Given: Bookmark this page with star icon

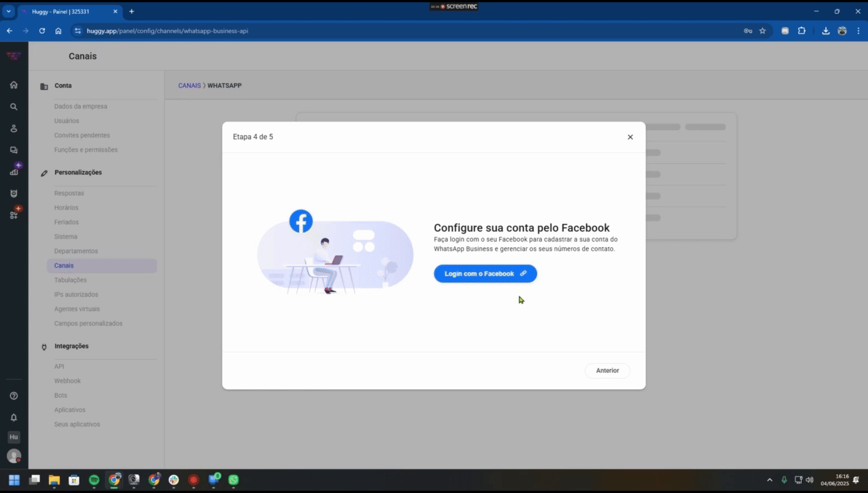Looking at the screenshot, I should [x=762, y=31].
